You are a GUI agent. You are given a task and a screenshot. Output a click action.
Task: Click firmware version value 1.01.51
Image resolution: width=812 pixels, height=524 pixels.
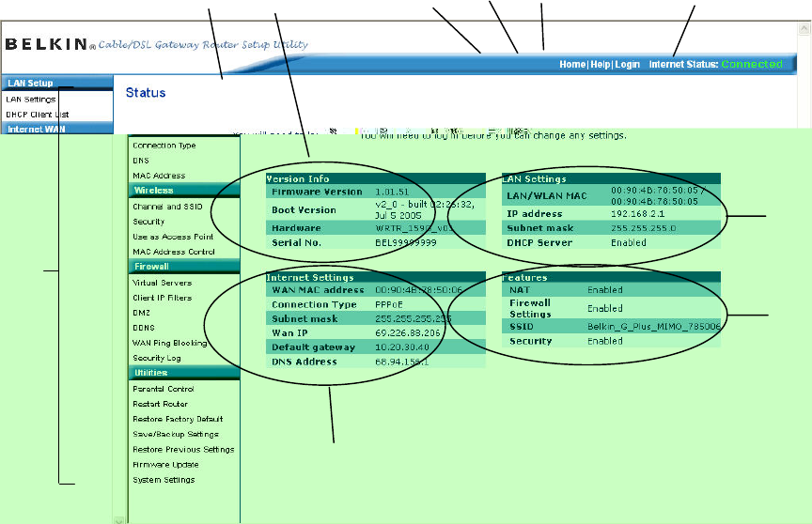coord(392,192)
